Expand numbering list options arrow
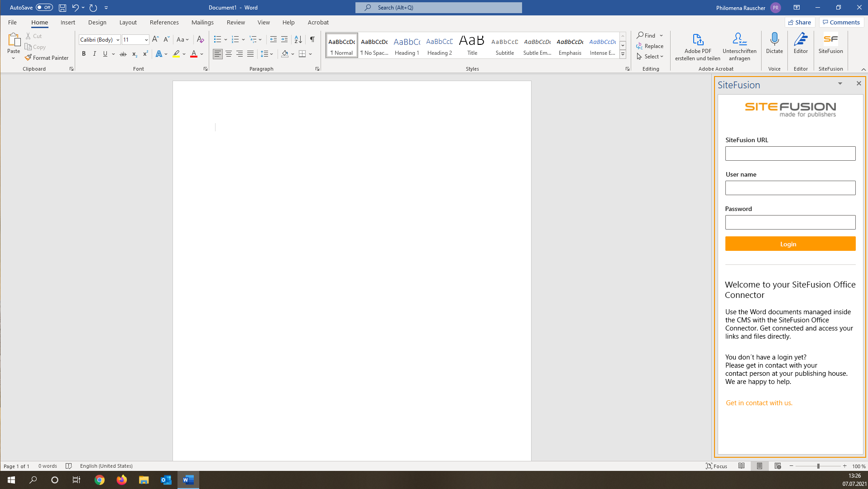The width and height of the screenshot is (868, 489). pos(243,39)
